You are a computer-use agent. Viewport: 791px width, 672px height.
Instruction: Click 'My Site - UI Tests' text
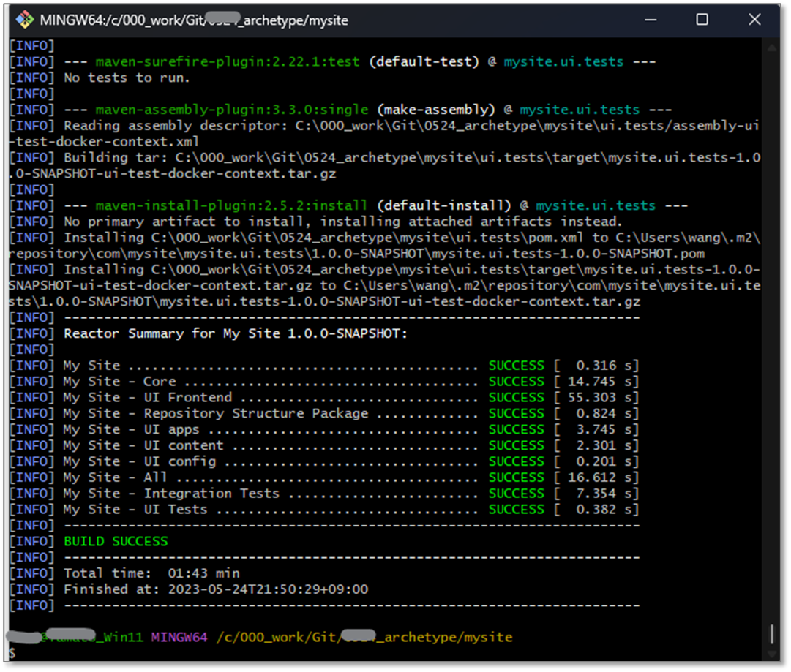135,509
